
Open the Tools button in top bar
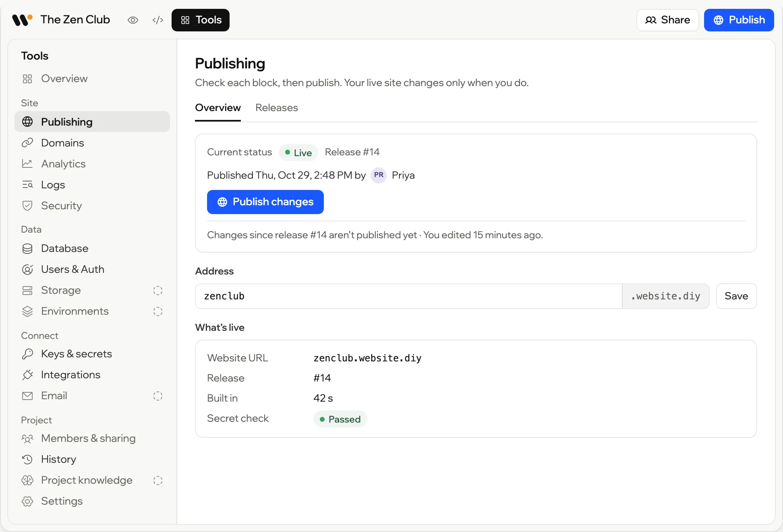coord(201,20)
